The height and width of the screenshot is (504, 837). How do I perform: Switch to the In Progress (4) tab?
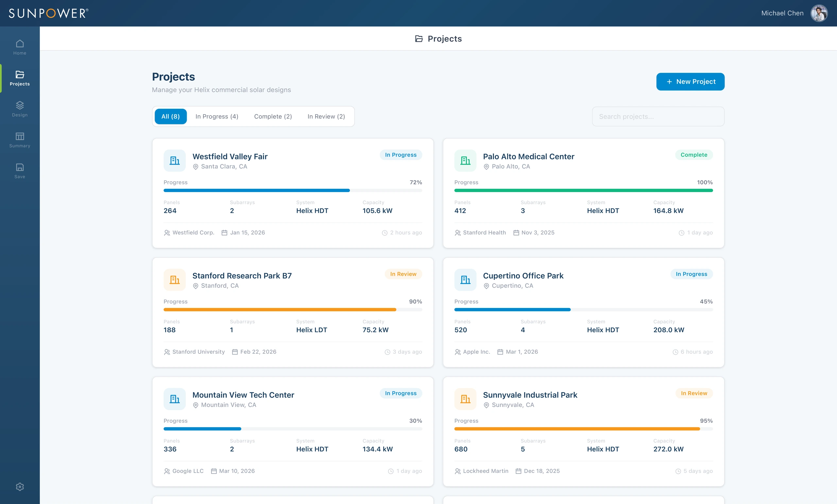pyautogui.click(x=217, y=116)
